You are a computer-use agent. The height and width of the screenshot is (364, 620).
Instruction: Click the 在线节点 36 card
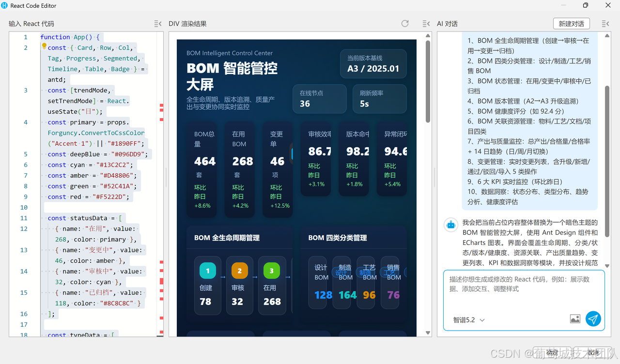[x=319, y=99]
